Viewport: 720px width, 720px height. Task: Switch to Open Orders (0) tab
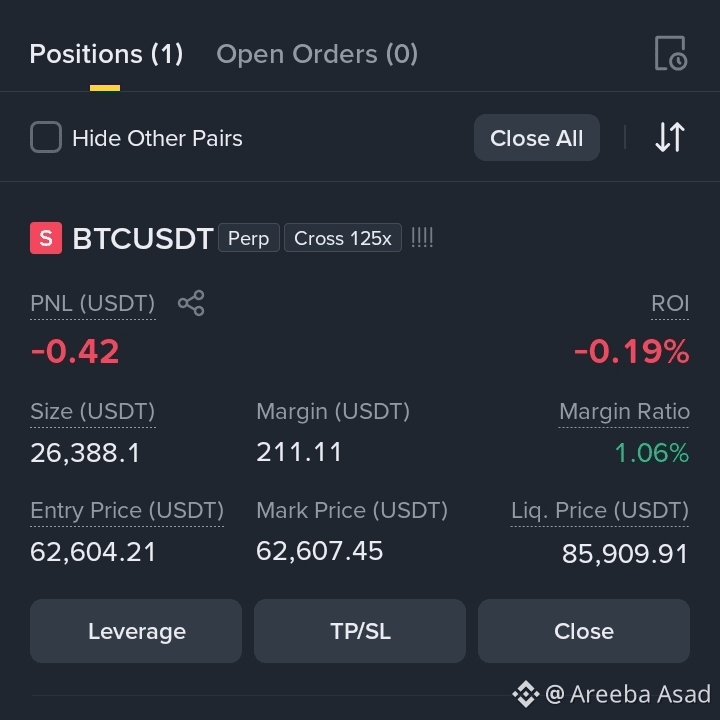(317, 54)
